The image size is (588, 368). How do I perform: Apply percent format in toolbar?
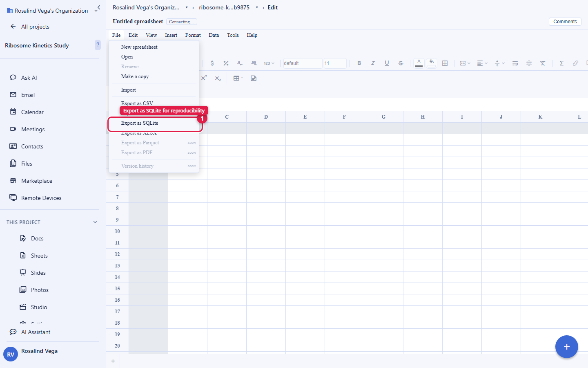coord(226,63)
